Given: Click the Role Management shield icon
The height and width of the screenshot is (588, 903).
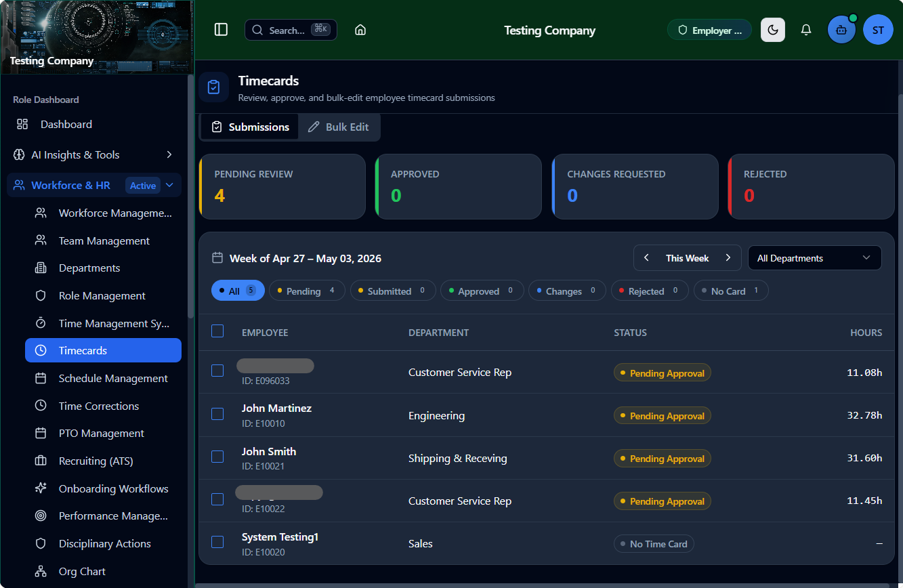Looking at the screenshot, I should [41, 295].
